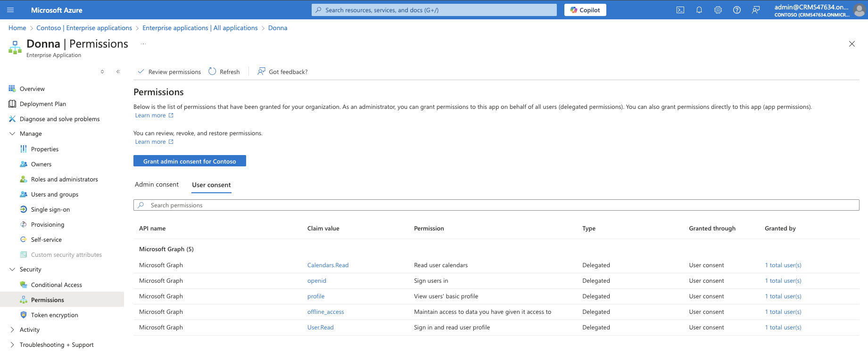Collapse the Security section
868x361 pixels.
point(12,270)
